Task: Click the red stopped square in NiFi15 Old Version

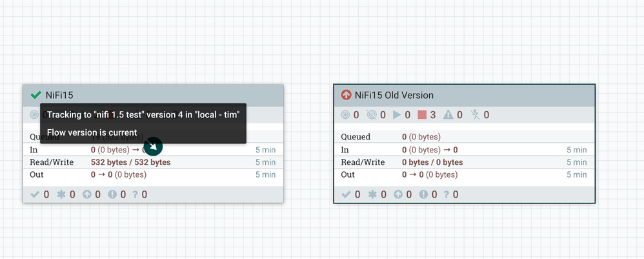Action: pos(423,115)
